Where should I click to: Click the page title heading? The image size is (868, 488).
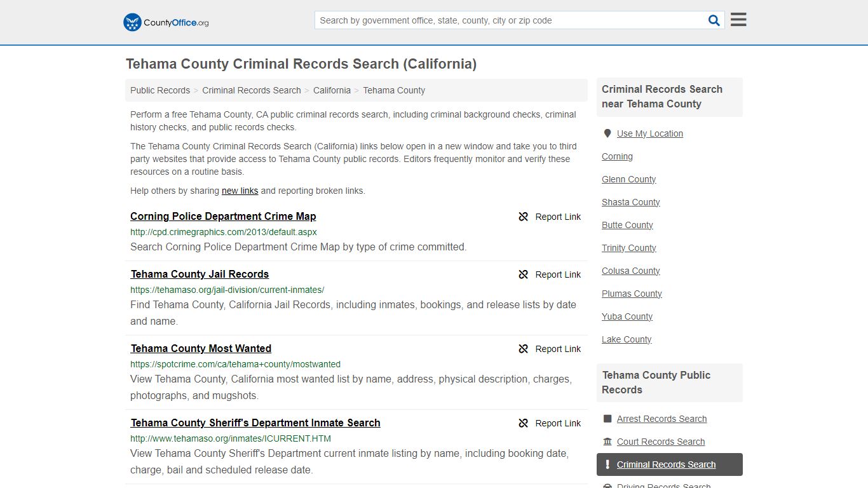click(301, 64)
